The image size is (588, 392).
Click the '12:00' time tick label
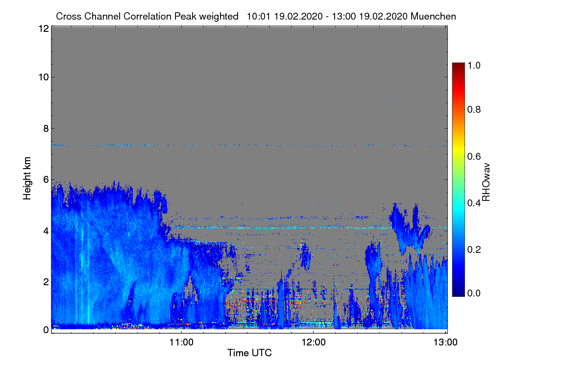click(314, 342)
